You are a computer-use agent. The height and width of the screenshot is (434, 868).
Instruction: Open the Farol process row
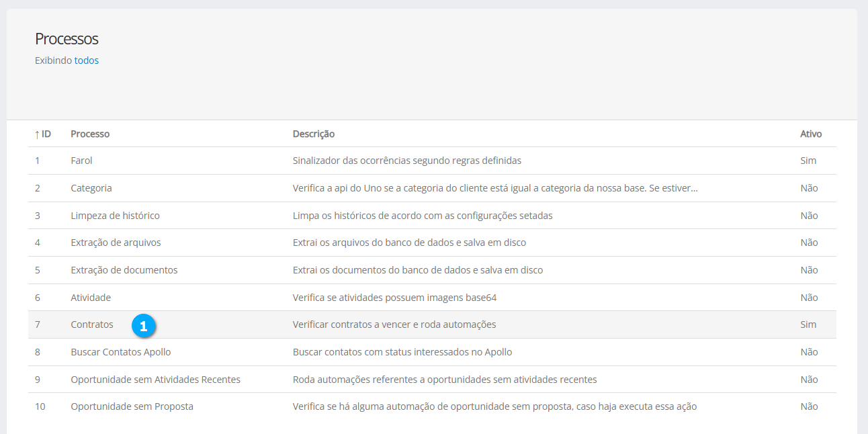tap(81, 161)
